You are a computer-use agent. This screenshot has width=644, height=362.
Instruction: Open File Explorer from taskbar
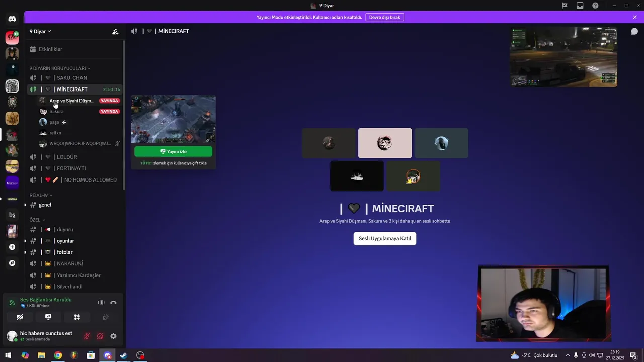pos(41,355)
